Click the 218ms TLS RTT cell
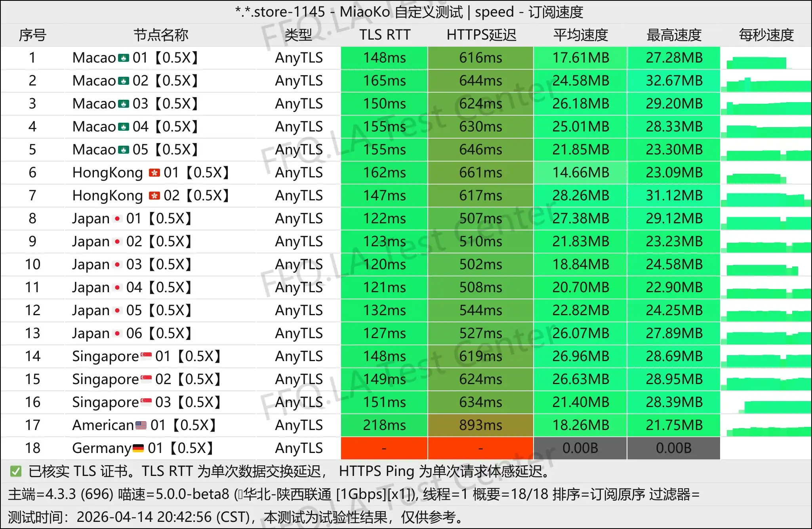Screen dimensions: 812x529 384,426
